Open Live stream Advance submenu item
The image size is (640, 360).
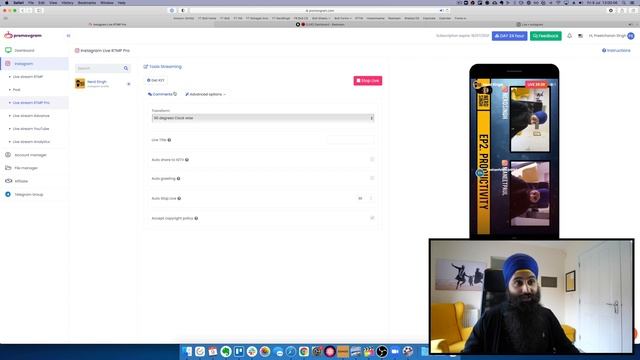(31, 116)
